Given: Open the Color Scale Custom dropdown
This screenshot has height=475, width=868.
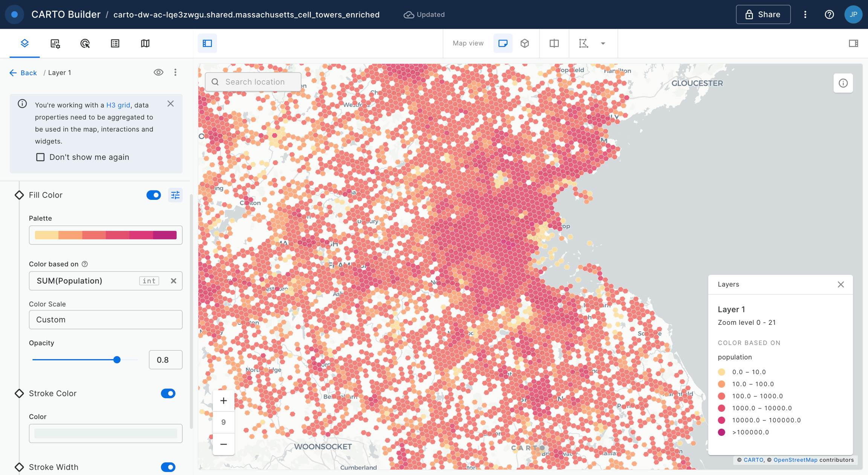Looking at the screenshot, I should point(105,320).
